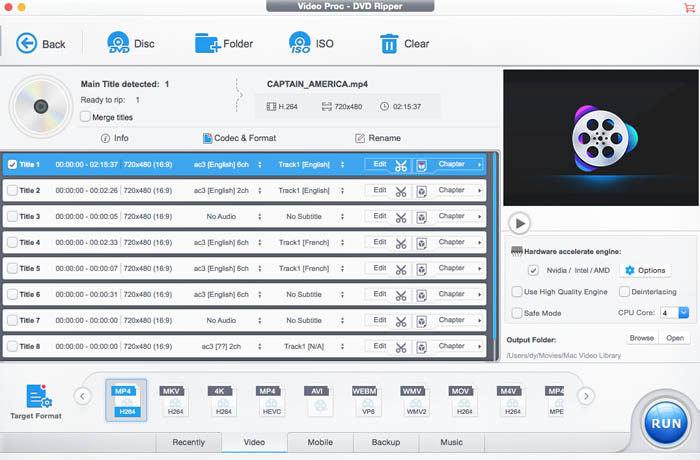Browse for an output folder
Viewport: 700px width, 460px height.
coord(642,338)
